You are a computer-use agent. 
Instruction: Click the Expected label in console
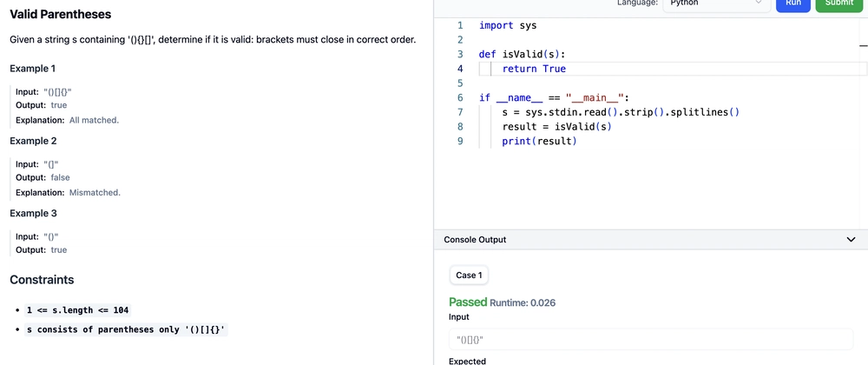[x=467, y=362]
